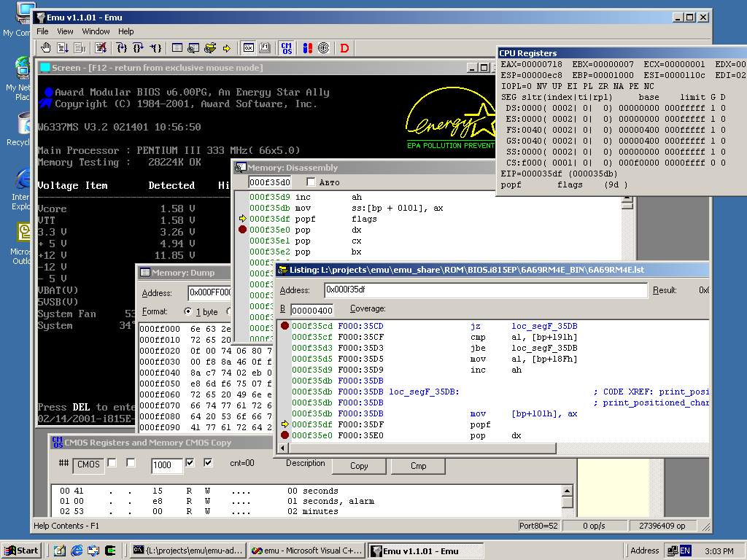Toggle the CMOS toolbar icon
Viewport: 747px width, 560px height.
[286, 47]
